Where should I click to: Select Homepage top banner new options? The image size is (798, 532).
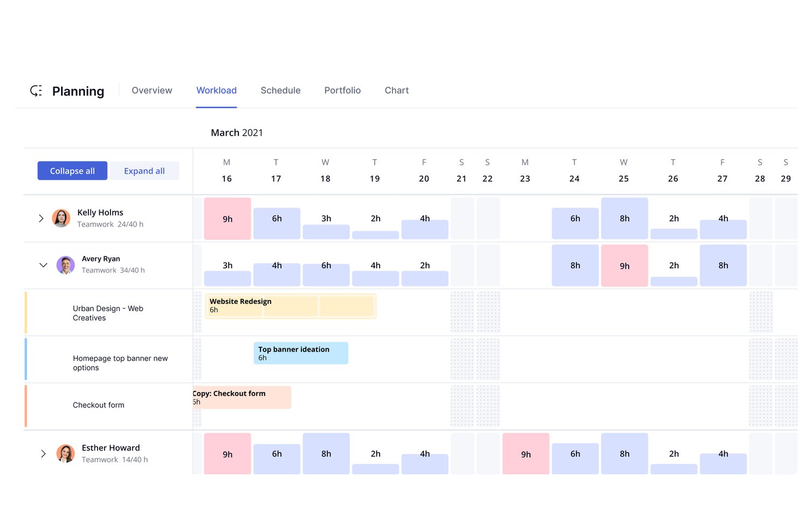(x=120, y=363)
